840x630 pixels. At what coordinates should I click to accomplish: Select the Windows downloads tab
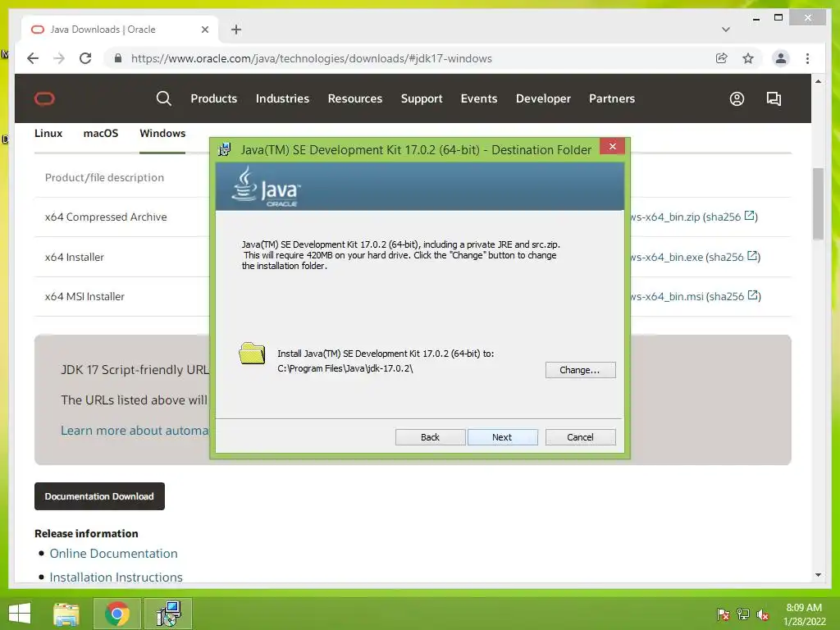point(162,134)
